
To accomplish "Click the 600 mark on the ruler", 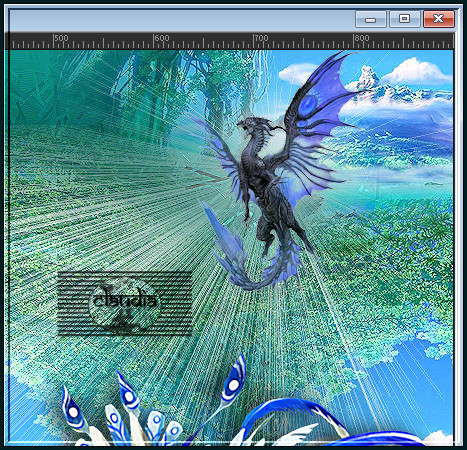I will [162, 38].
